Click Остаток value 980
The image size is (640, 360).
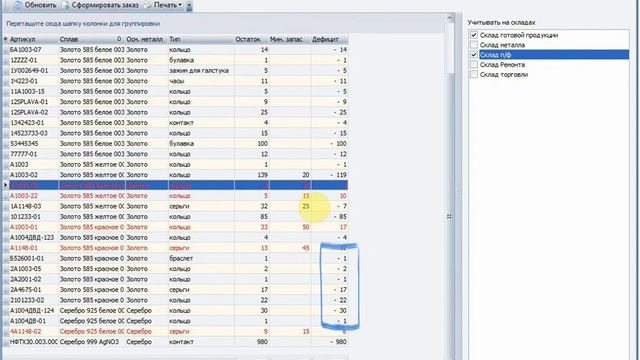point(262,342)
